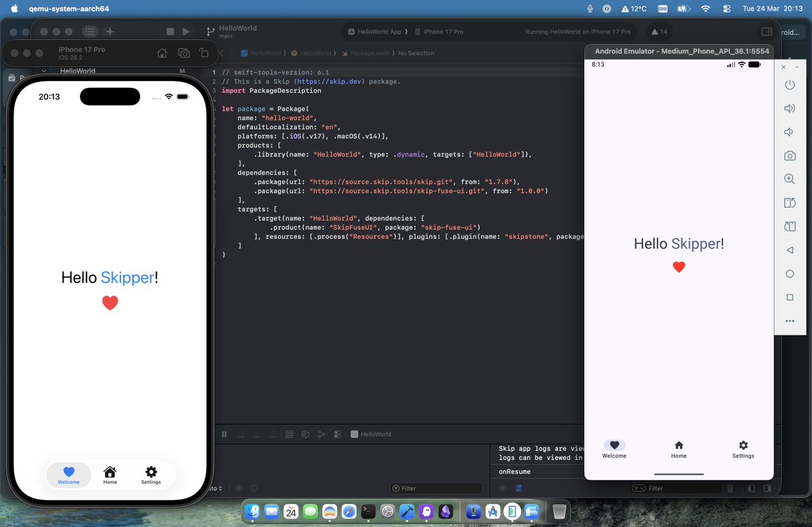812x527 pixels.
Task: Raise volume in Android emulator sidebar
Action: (790, 108)
